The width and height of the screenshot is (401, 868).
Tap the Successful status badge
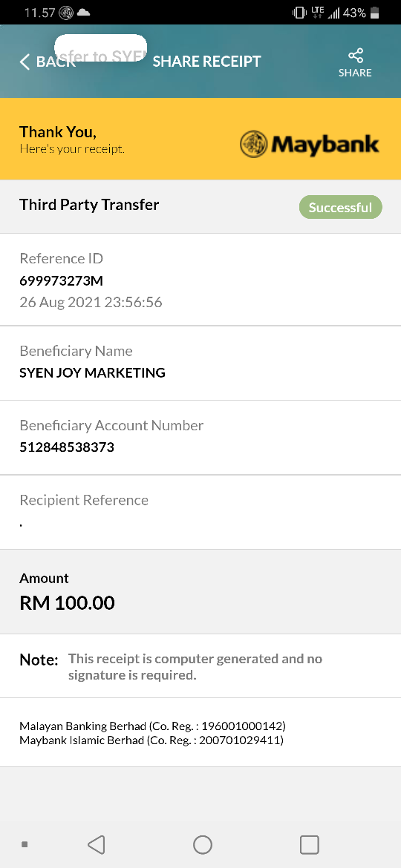(341, 208)
